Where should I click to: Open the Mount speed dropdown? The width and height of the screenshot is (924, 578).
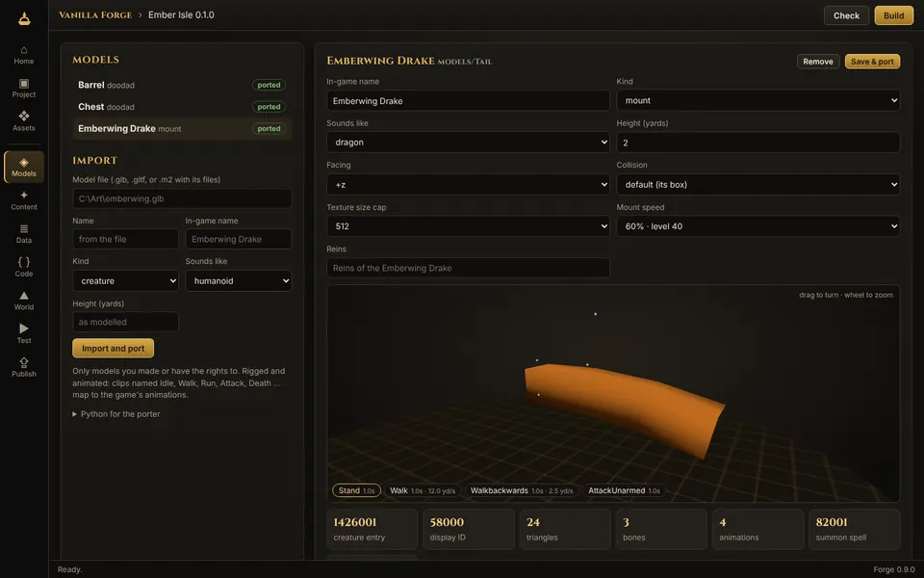757,225
